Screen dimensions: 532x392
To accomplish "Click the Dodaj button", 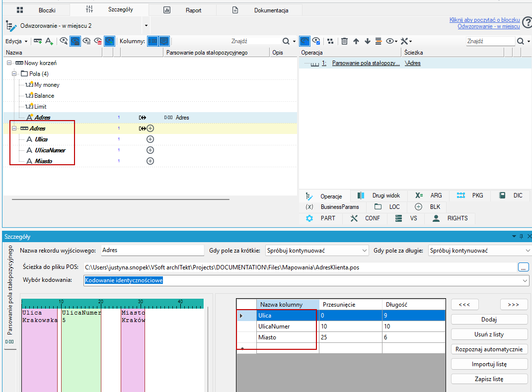I will (x=489, y=320).
